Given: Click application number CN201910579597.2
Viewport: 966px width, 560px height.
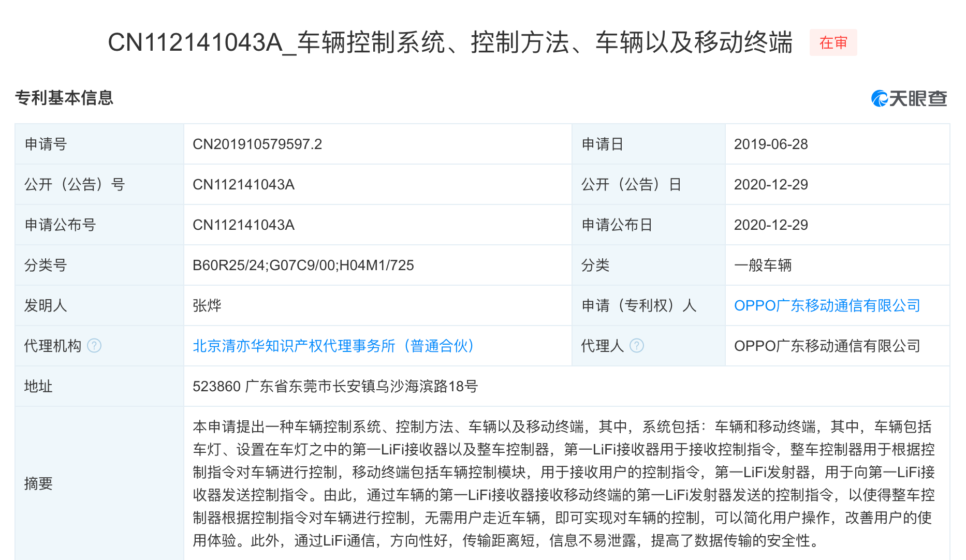Looking at the screenshot, I should 257,144.
